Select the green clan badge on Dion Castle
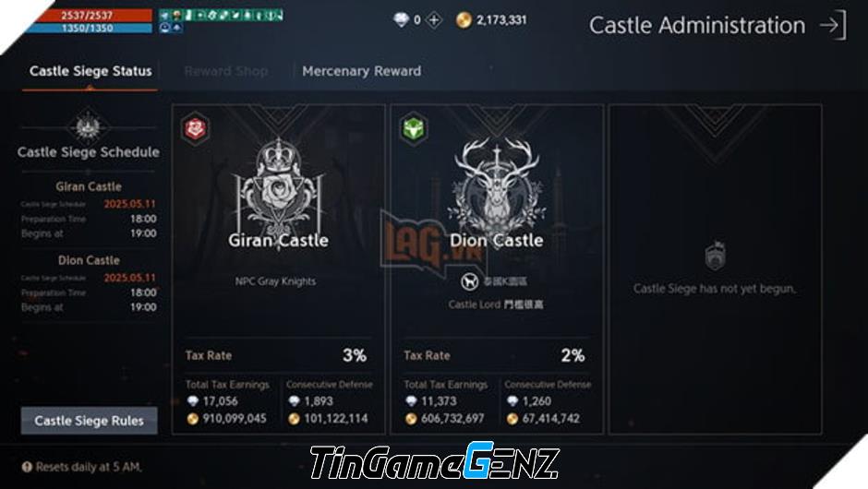Viewport: 868px width, 489px height. click(414, 129)
